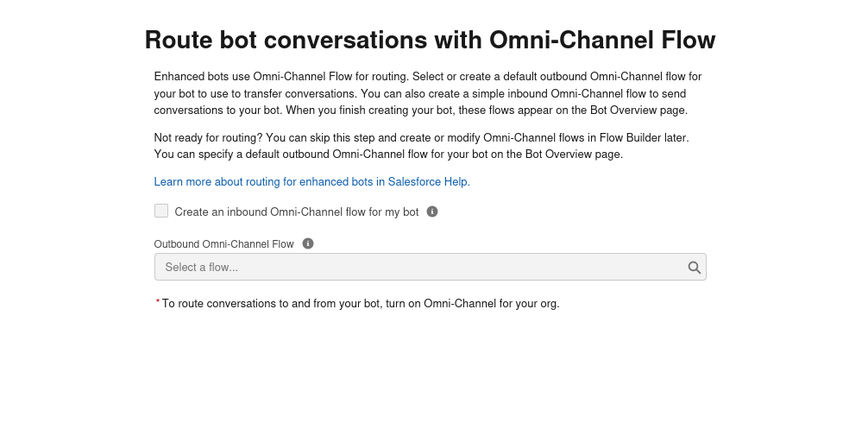Click the 'Outbound Omni-Channel Flow' field label
Viewport: 868px width, 423px height.
(223, 244)
